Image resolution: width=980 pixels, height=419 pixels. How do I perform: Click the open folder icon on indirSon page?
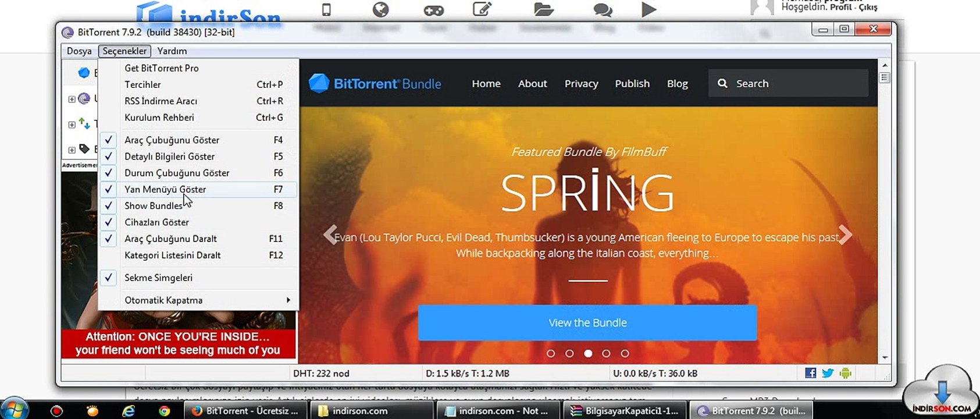click(544, 9)
